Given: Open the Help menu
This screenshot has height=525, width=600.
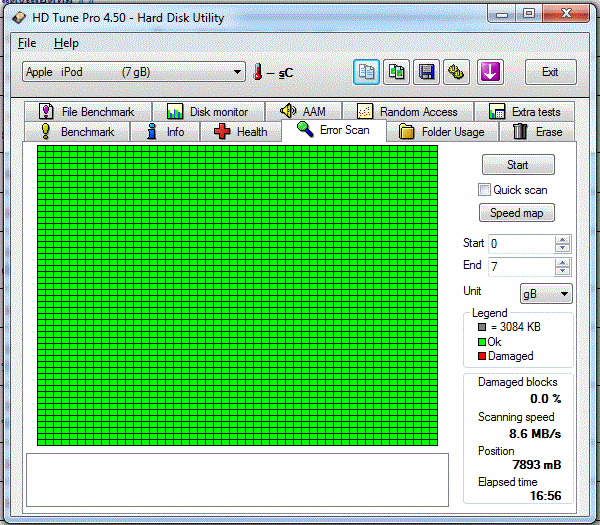Looking at the screenshot, I should (66, 43).
